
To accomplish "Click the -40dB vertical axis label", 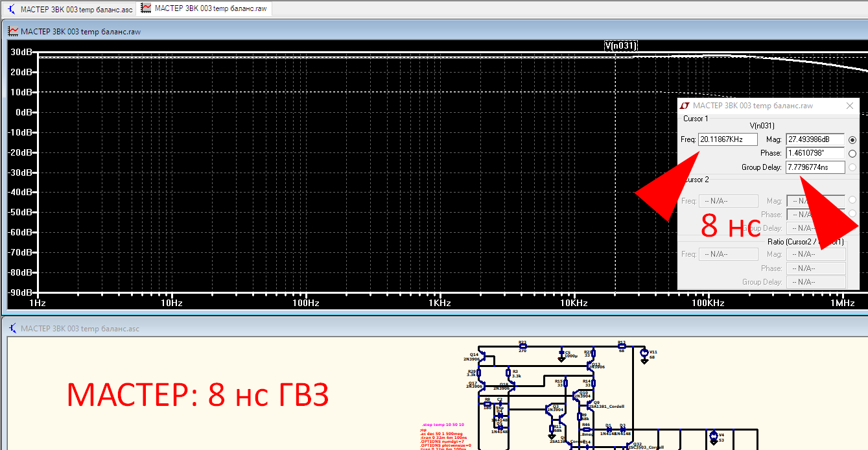I will point(20,192).
